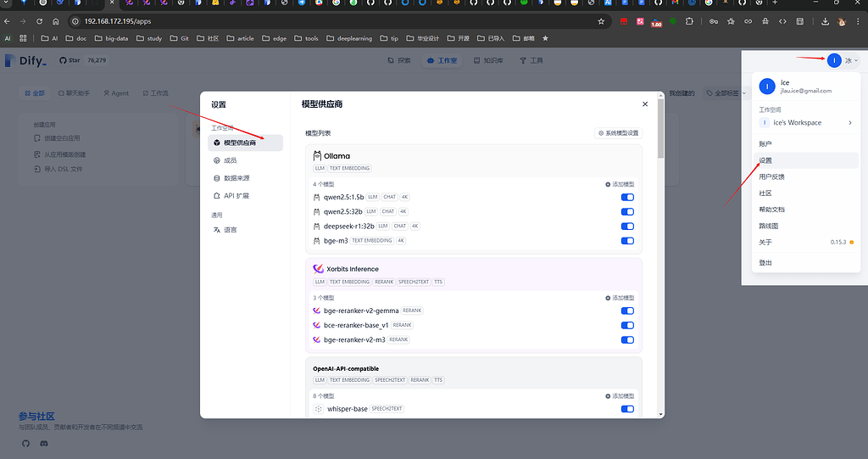
Task: Open the browser downloads icon
Action: click(825, 21)
